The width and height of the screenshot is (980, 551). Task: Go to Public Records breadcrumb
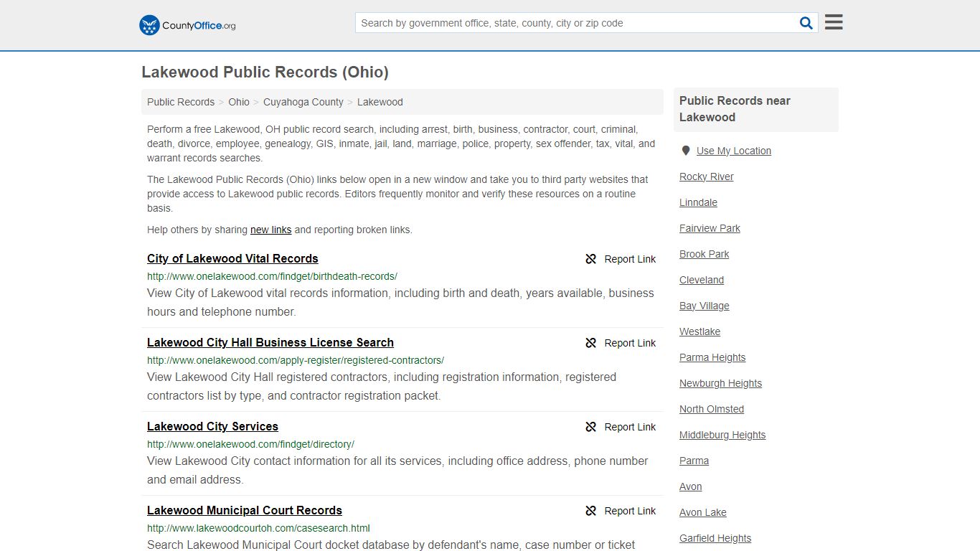click(x=181, y=102)
